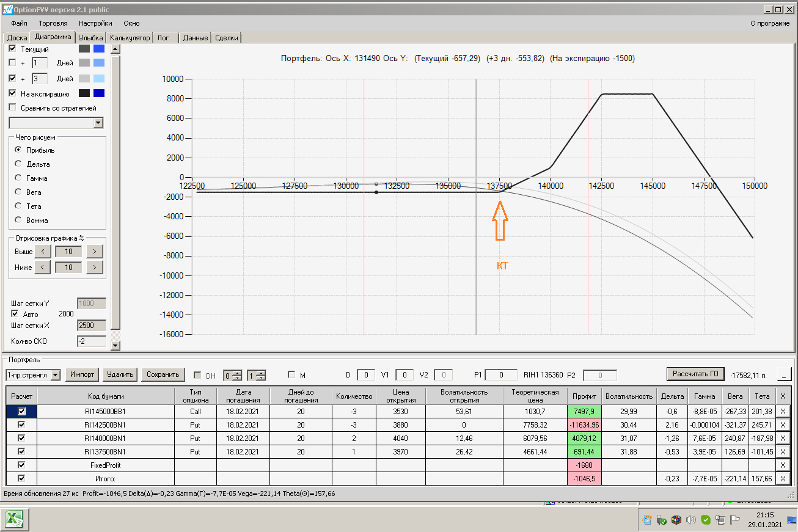This screenshot has height=532, width=798.
Task: Click the blue swatch for Текущий curve
Action: click(x=99, y=48)
